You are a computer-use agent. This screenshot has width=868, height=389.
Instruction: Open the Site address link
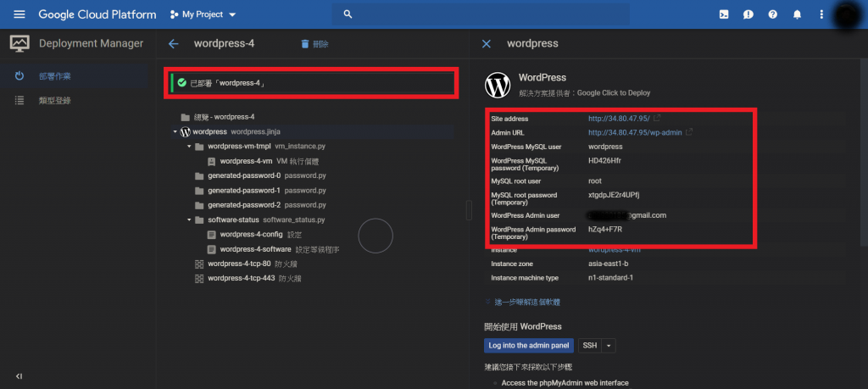(619, 119)
